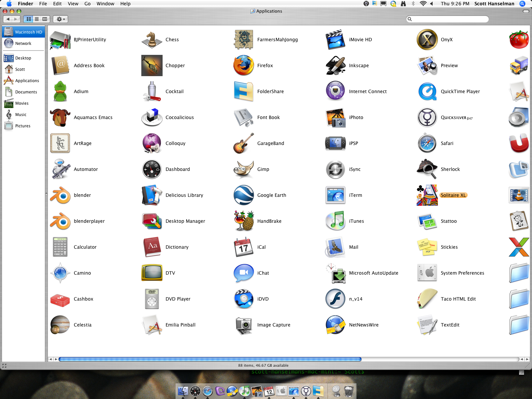This screenshot has height=399, width=532.
Task: Click the scroll right arrow
Action: click(x=527, y=359)
